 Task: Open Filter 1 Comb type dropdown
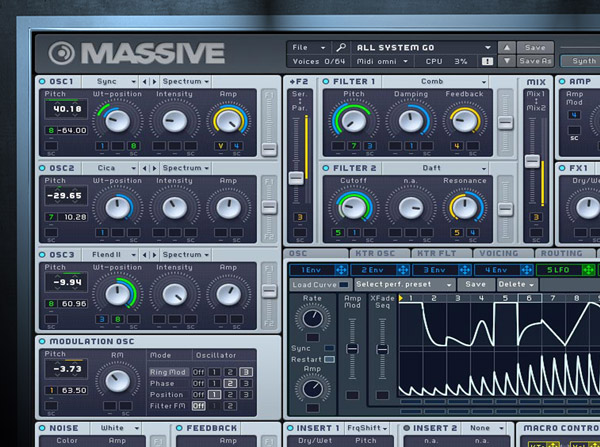click(x=435, y=82)
